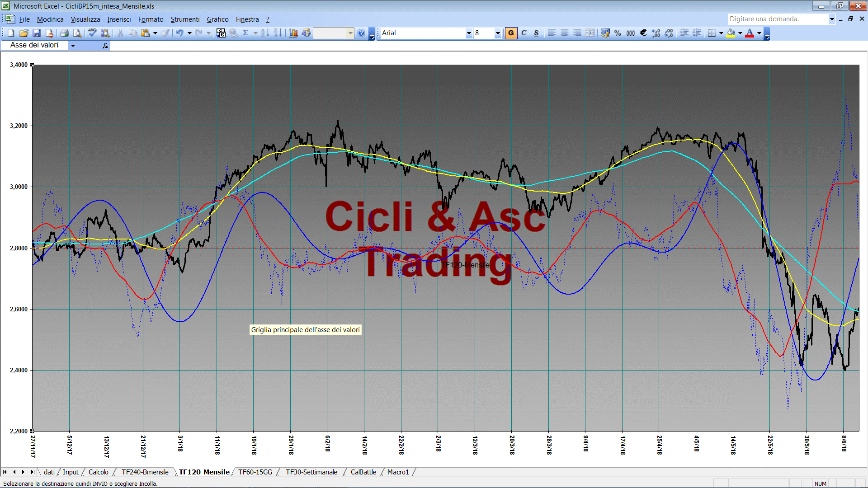Save the workbook with floppy disk icon
Viewport: 868px width, 488px height.
(x=37, y=33)
